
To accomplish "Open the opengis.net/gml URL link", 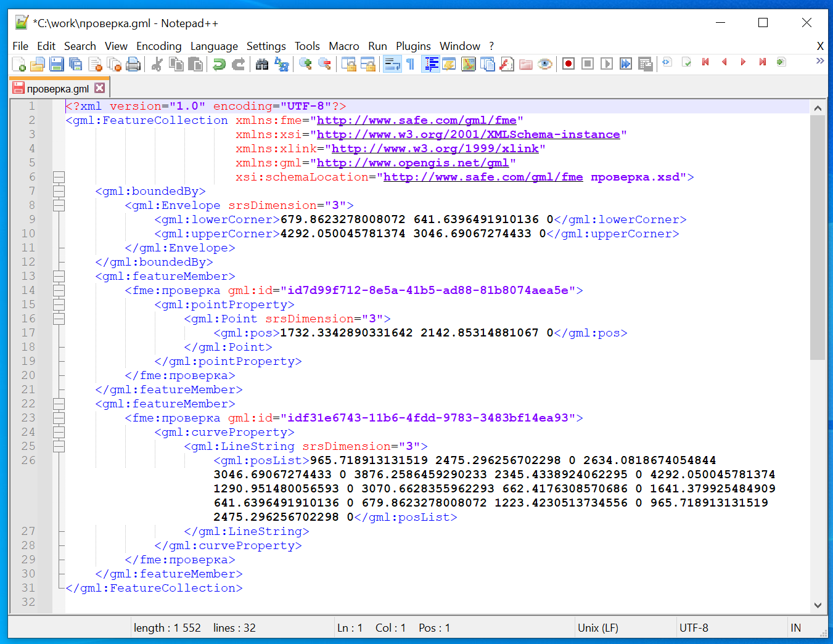I will [412, 163].
